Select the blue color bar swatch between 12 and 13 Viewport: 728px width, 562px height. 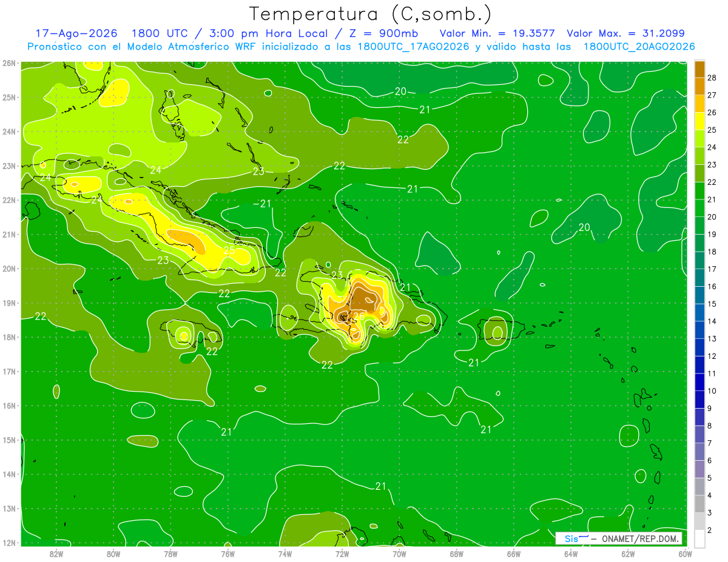pos(699,347)
